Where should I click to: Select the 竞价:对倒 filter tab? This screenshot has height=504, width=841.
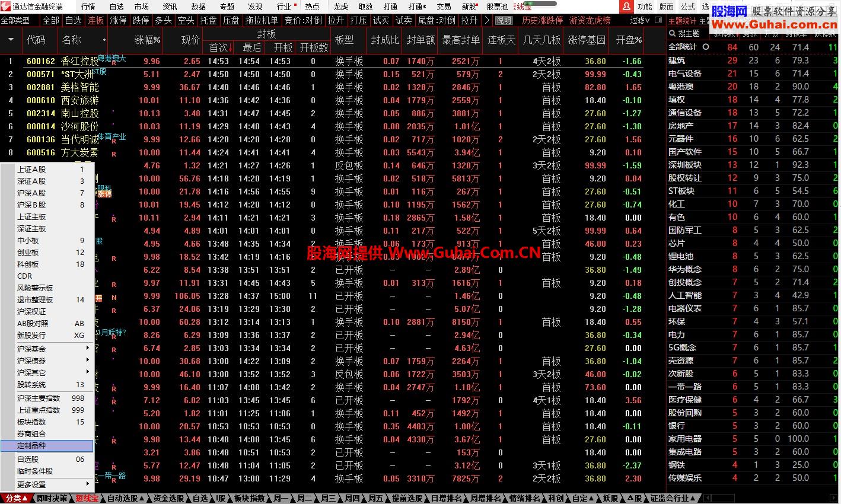pyautogui.click(x=303, y=20)
